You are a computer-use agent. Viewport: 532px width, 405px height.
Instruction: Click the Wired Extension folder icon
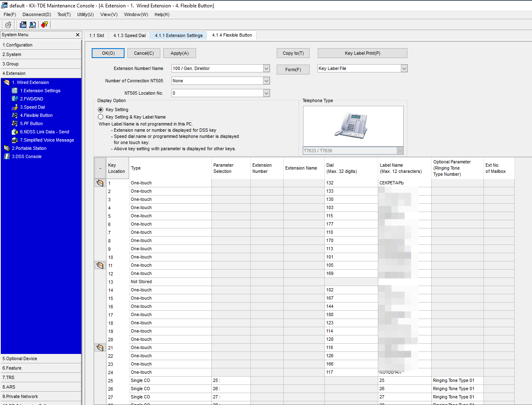coord(7,82)
